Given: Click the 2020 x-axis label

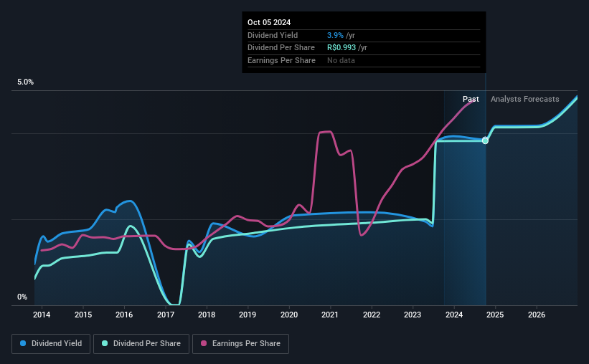Looking at the screenshot, I should [289, 315].
